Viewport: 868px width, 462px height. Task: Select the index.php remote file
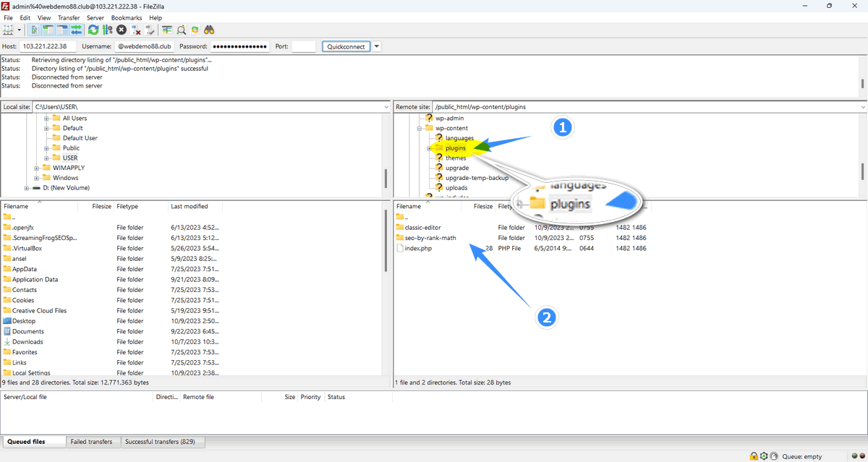click(x=418, y=248)
